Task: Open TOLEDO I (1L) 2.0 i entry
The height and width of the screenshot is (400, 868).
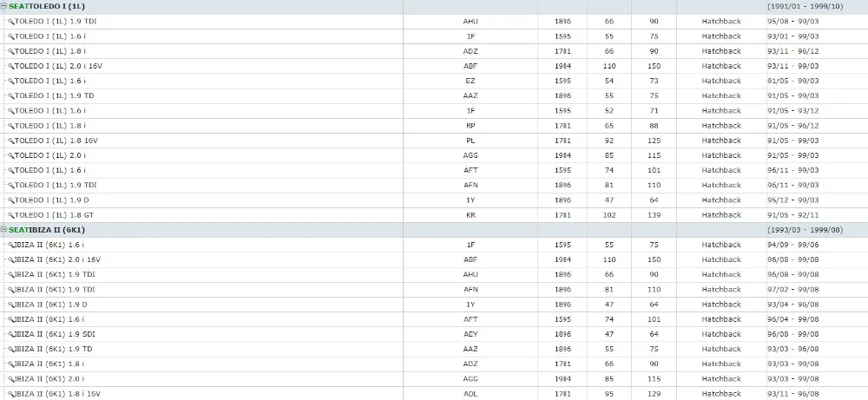Action: tap(49, 155)
